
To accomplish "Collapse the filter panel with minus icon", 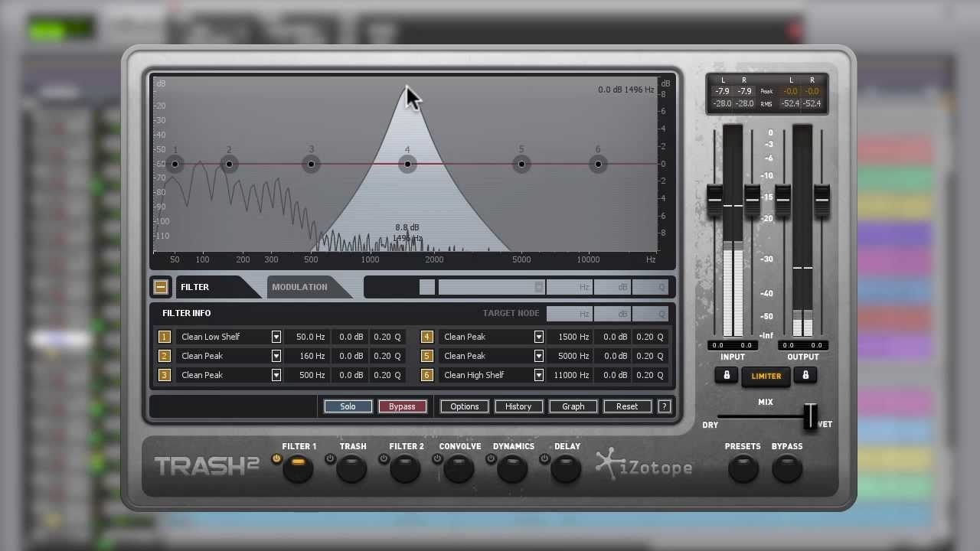I will click(161, 287).
